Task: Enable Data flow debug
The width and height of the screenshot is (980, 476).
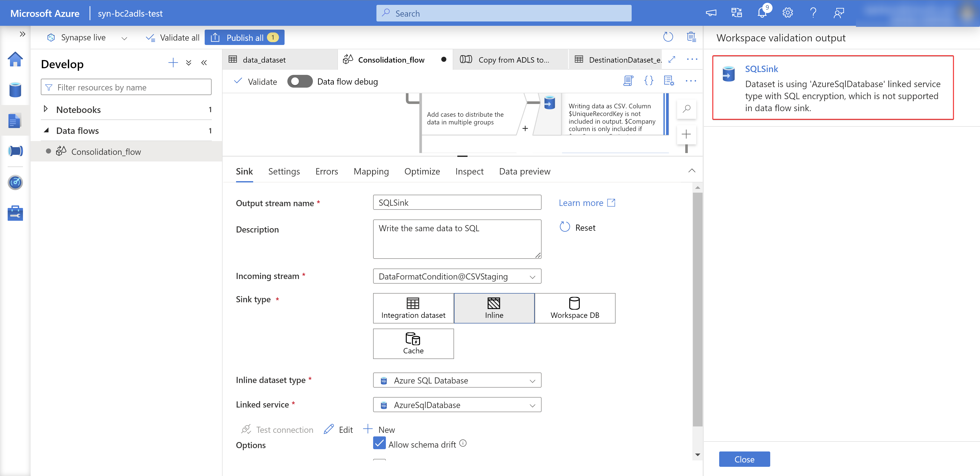Action: pos(300,81)
